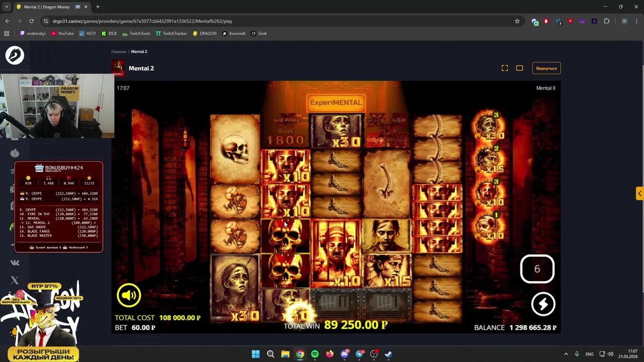This screenshot has height=362, width=644.
Task: Click the red hand blocker extension icon
Action: pos(546,21)
